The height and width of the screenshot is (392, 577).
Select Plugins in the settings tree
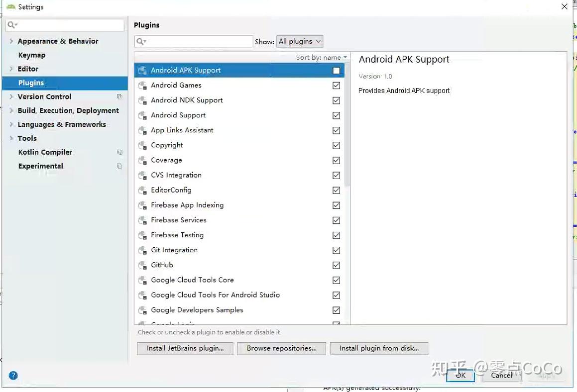coord(65,83)
